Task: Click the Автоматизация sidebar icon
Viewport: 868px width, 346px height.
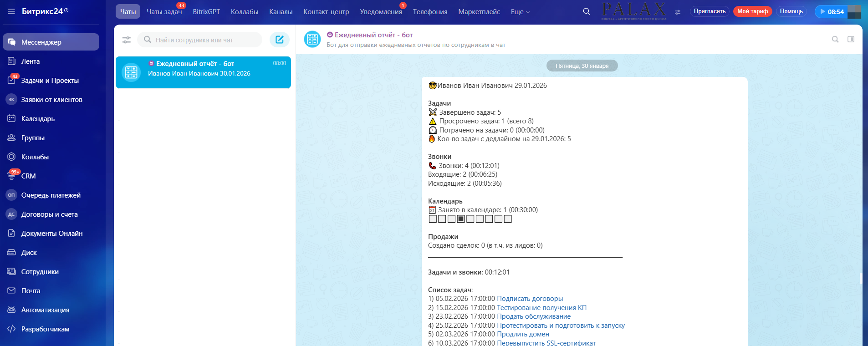Action: click(12, 310)
